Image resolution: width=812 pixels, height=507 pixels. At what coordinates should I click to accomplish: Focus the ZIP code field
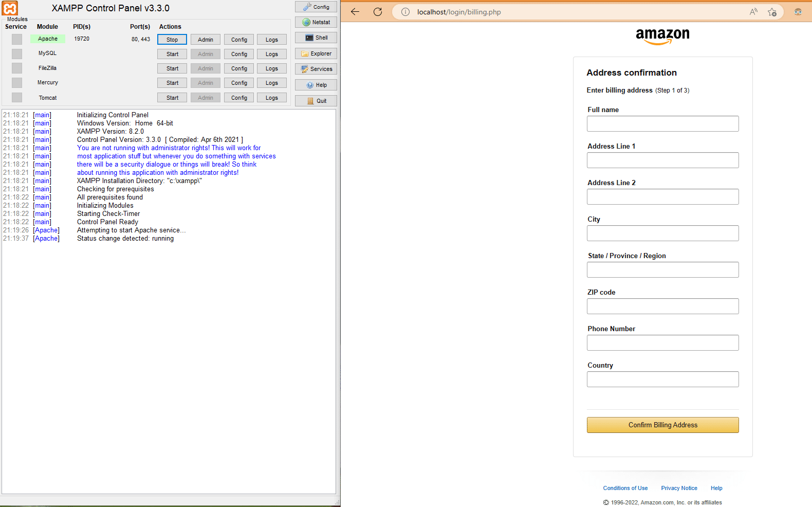(x=663, y=306)
